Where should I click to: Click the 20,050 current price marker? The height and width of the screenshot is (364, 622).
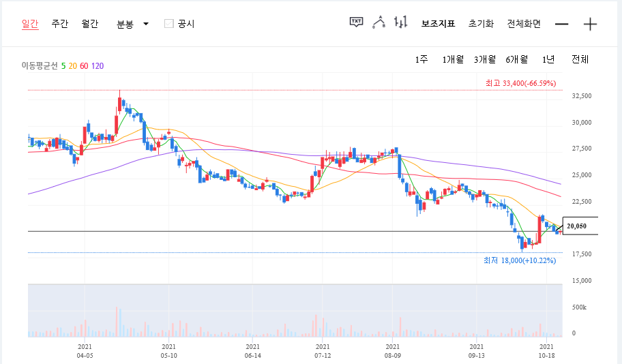tap(577, 226)
